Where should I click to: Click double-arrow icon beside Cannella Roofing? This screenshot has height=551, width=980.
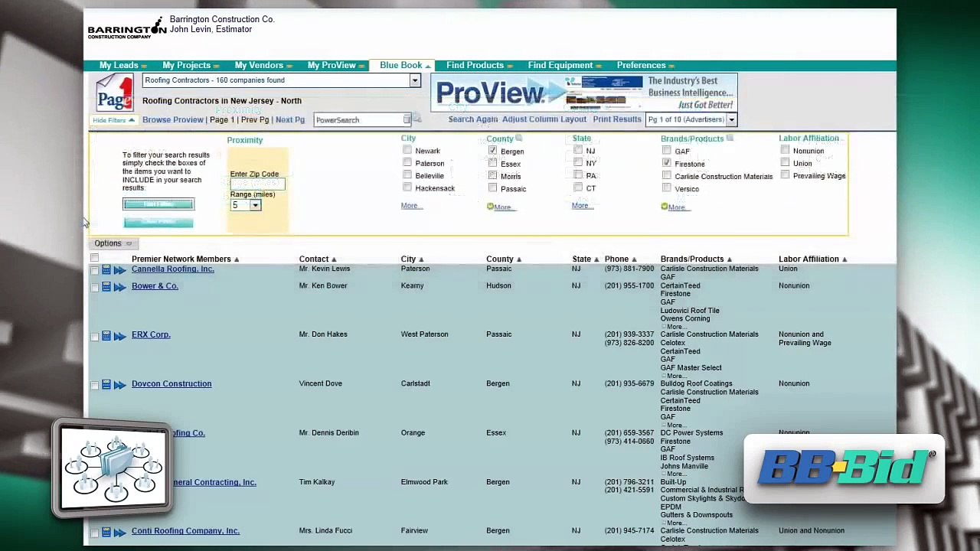click(x=119, y=269)
